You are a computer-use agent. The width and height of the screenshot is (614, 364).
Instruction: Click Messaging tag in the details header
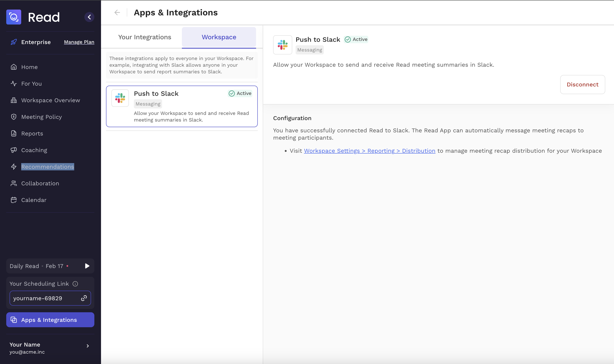point(310,50)
